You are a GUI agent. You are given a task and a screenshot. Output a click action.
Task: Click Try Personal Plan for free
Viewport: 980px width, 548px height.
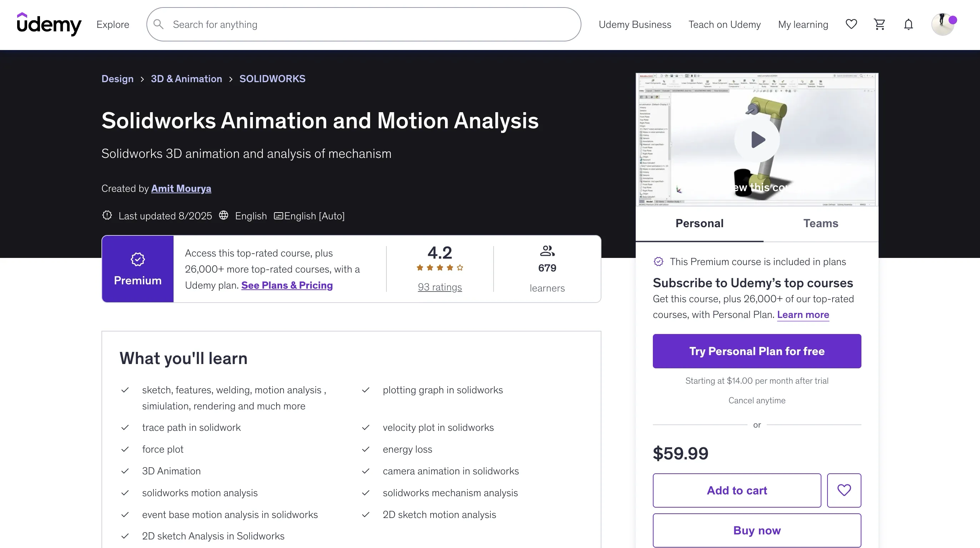click(x=757, y=351)
